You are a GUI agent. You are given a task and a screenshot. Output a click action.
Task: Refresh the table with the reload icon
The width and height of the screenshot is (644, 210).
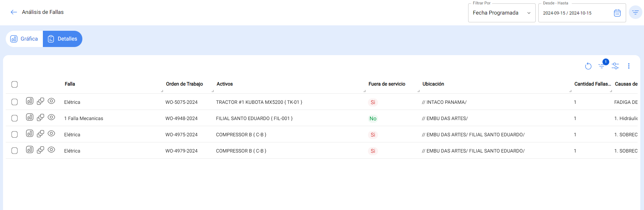point(588,66)
